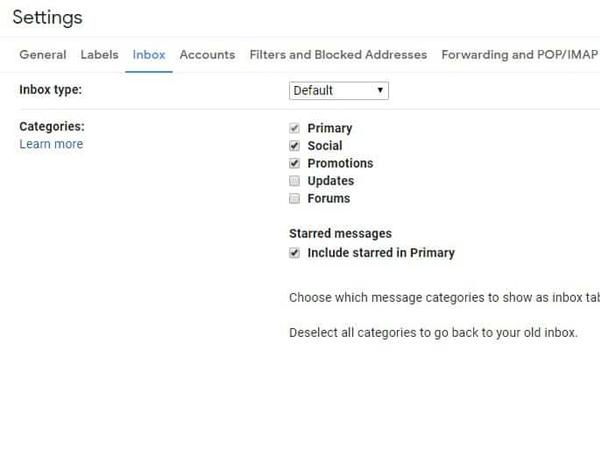Click the 'Deselect all categories' help text
Viewport: 600px width, 470px height.
pos(433,333)
